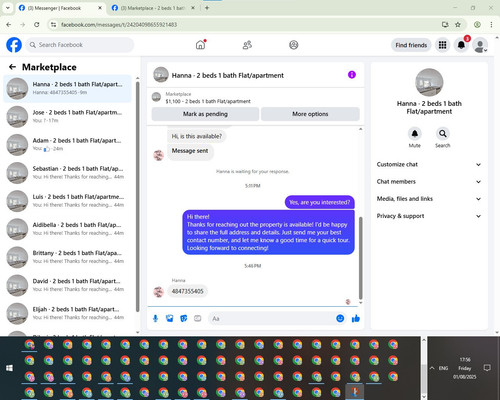The height and width of the screenshot is (400, 500).
Task: Send a thumbs-up like
Action: click(356, 318)
